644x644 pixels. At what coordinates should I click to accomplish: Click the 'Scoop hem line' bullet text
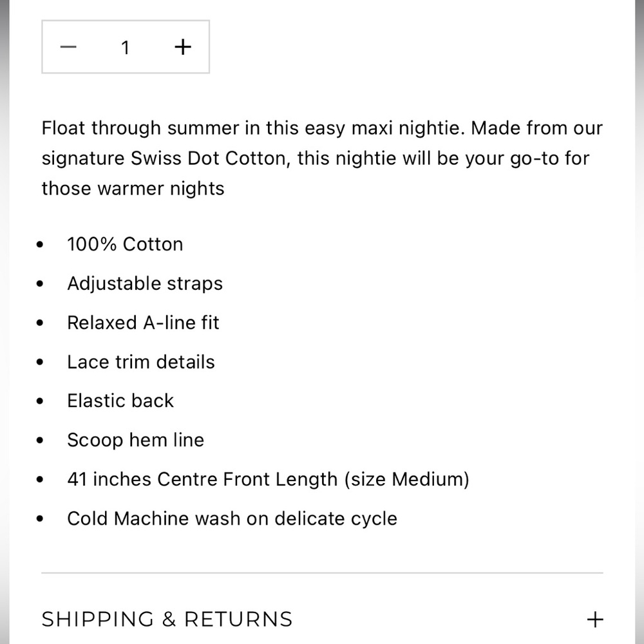135,440
